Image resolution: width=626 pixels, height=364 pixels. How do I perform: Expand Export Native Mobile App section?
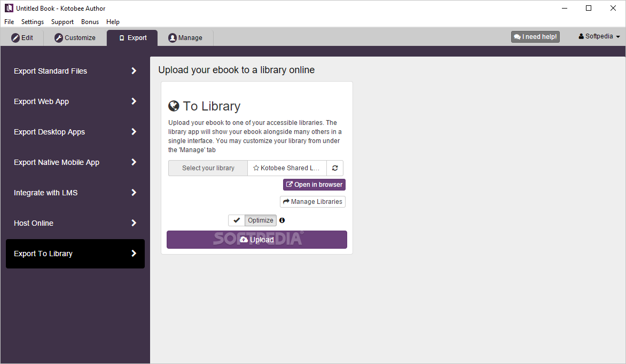pyautogui.click(x=75, y=162)
